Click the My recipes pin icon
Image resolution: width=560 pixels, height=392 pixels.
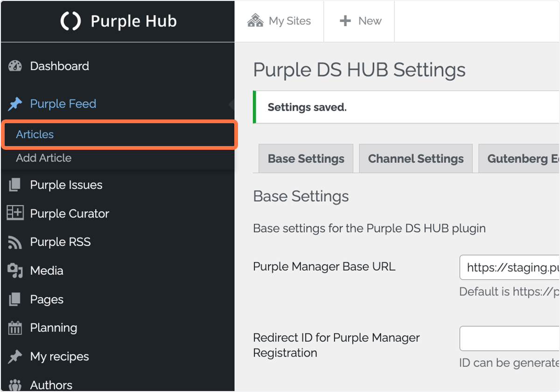(15, 357)
